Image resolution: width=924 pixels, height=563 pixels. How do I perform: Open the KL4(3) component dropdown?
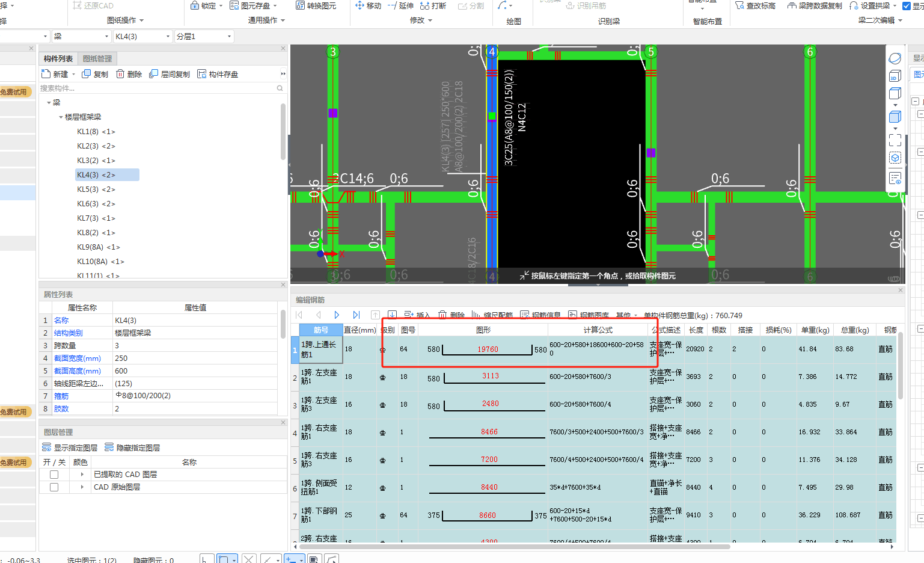(168, 37)
